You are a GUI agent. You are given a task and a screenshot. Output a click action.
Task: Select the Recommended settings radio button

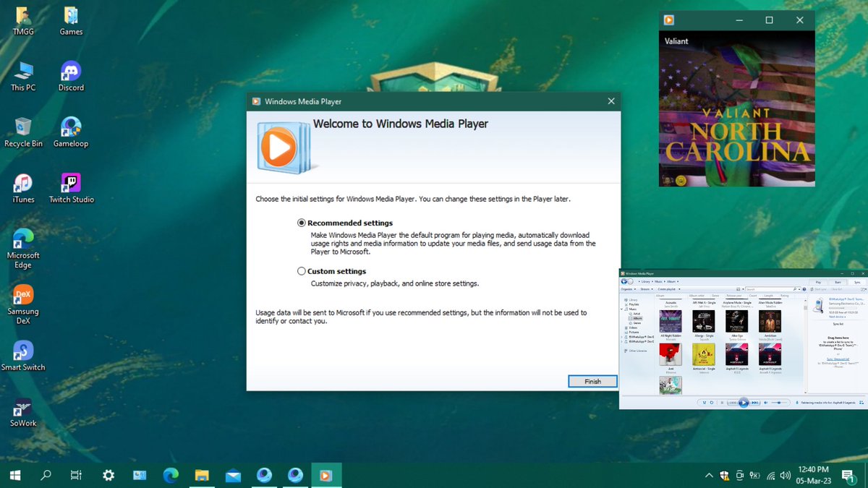point(302,223)
